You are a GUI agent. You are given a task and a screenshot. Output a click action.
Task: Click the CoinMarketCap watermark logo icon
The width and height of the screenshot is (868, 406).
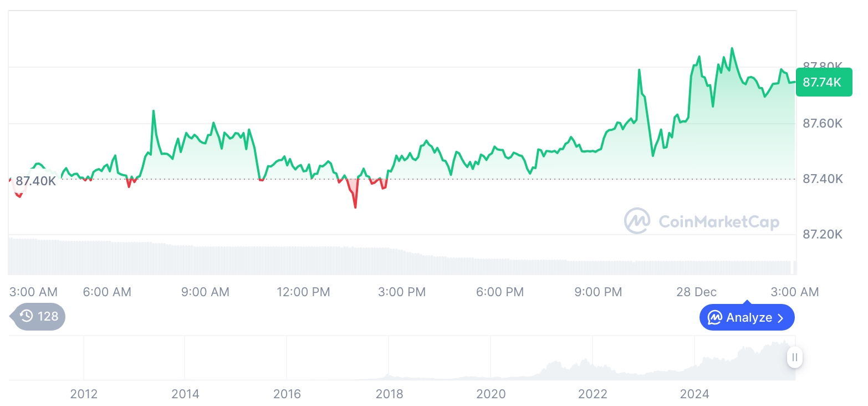click(637, 221)
